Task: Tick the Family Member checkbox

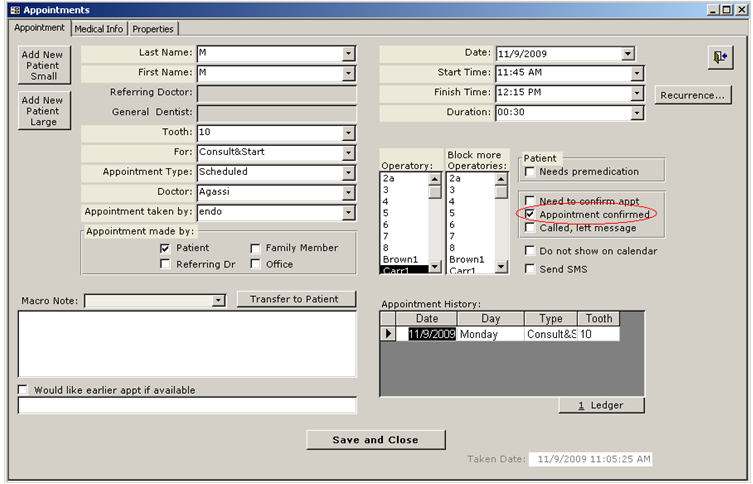Action: 256,248
